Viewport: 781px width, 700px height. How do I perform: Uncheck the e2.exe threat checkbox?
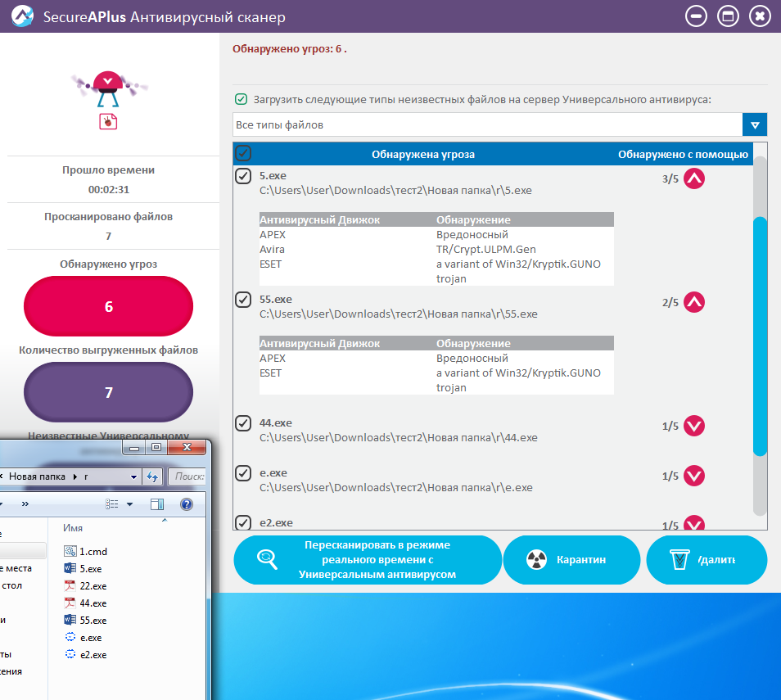tap(243, 522)
